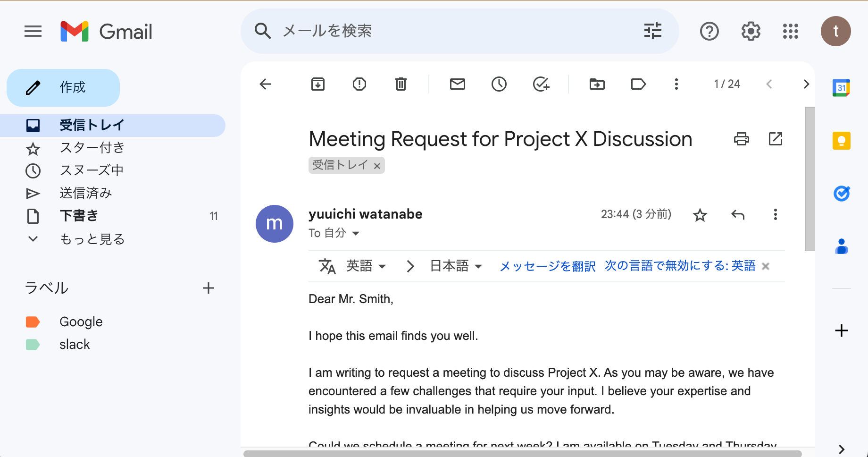The height and width of the screenshot is (457, 868).
Task: Remove the 受信トレイ label chip
Action: [x=377, y=166]
